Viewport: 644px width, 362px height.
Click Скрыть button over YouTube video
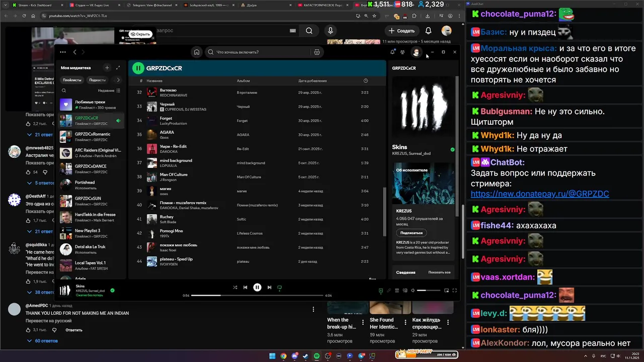click(139, 34)
